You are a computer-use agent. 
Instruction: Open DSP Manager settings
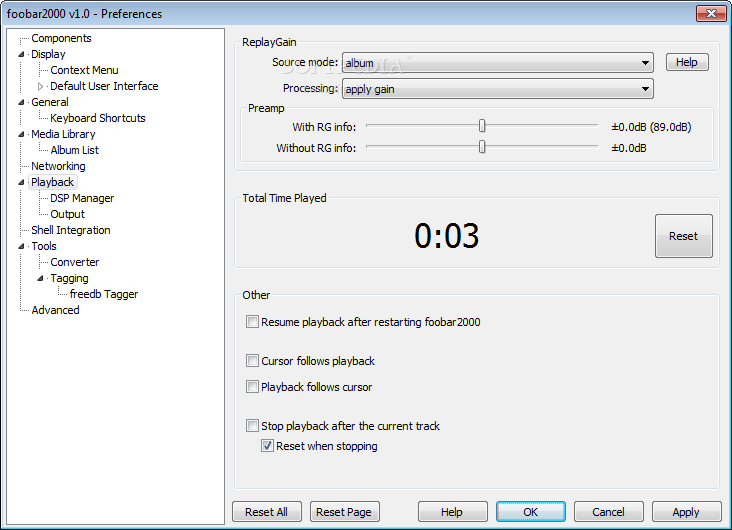82,198
